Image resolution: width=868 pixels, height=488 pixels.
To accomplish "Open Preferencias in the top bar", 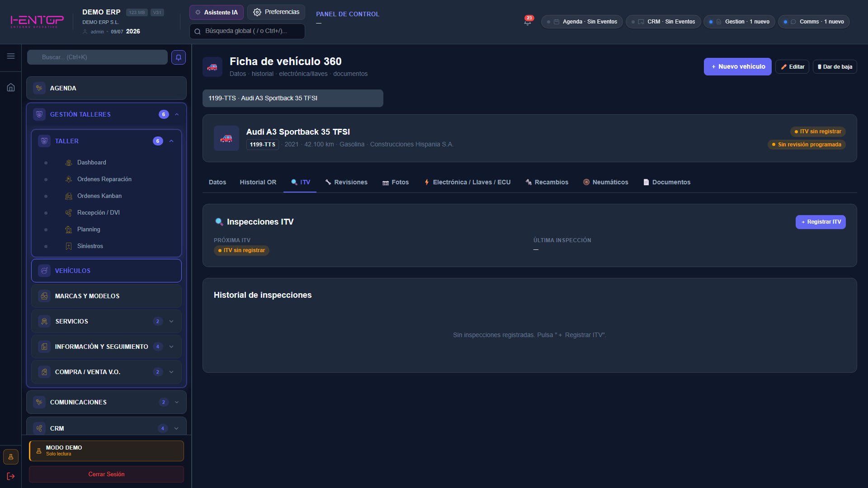I will pos(276,12).
